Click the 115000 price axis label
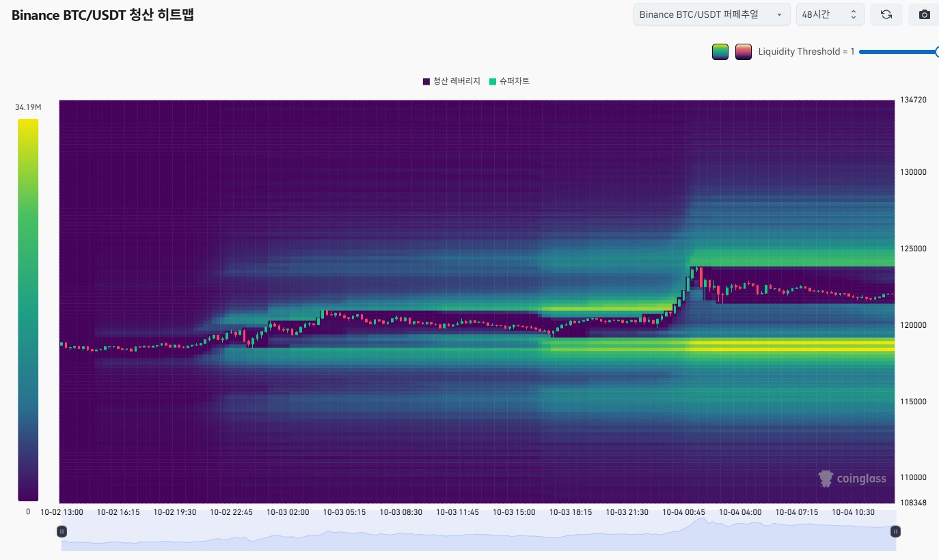Viewport: 939px width, 560px height. coord(914,402)
